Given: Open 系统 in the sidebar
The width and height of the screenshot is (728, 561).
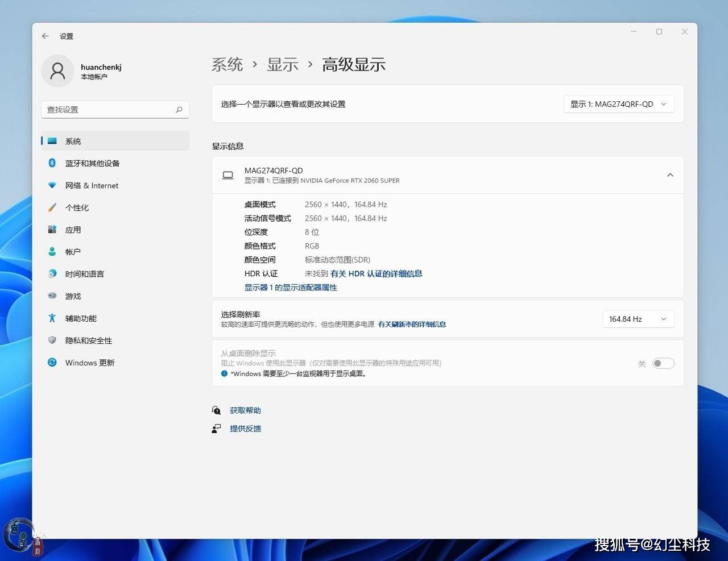Looking at the screenshot, I should (x=115, y=141).
